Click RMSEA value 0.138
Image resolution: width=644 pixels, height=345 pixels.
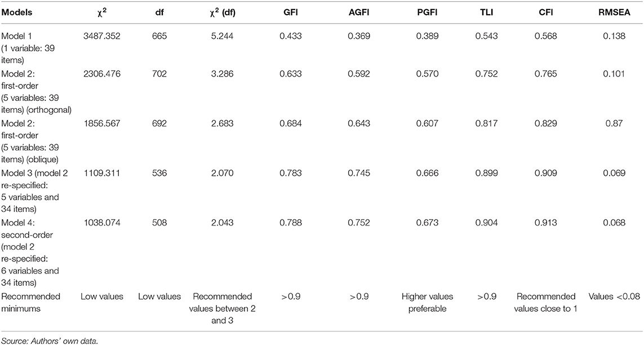[x=614, y=36]
